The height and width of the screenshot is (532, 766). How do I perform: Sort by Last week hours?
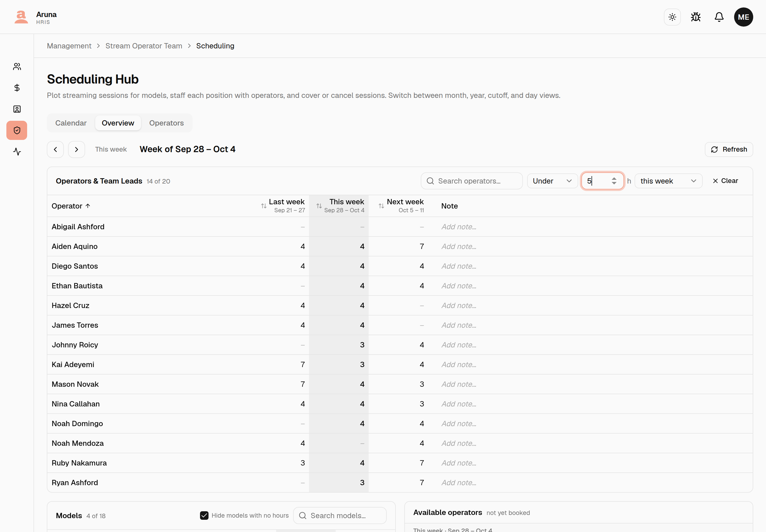[283, 206]
